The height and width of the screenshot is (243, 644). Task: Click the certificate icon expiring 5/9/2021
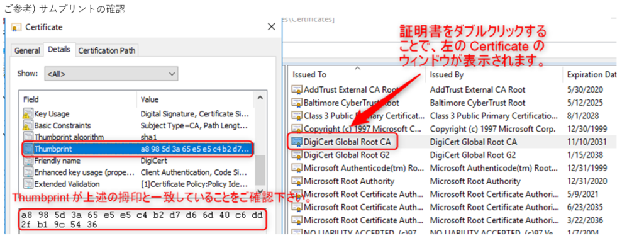point(297,194)
